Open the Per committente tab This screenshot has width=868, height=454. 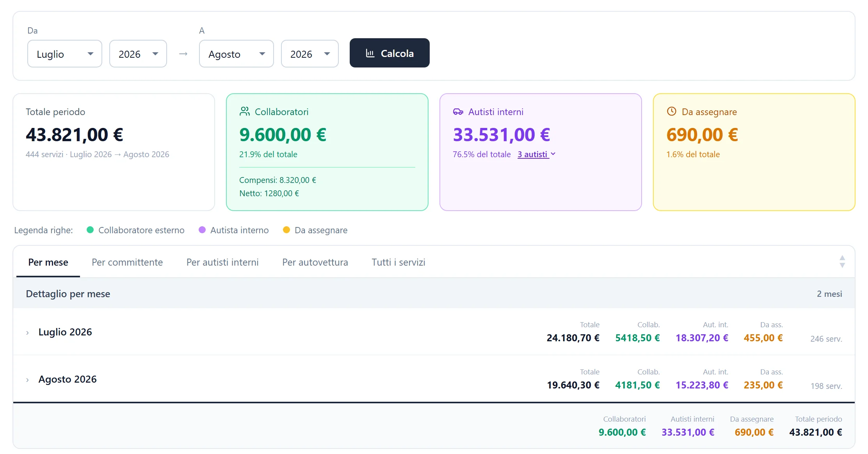(x=127, y=262)
